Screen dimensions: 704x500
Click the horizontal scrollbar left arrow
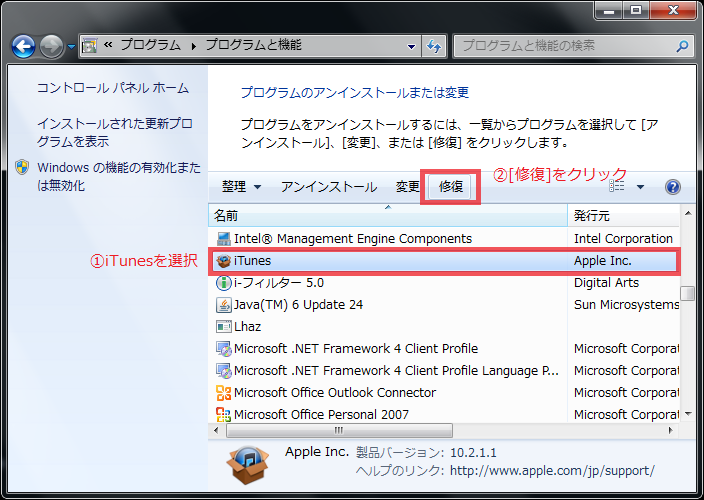(x=216, y=430)
